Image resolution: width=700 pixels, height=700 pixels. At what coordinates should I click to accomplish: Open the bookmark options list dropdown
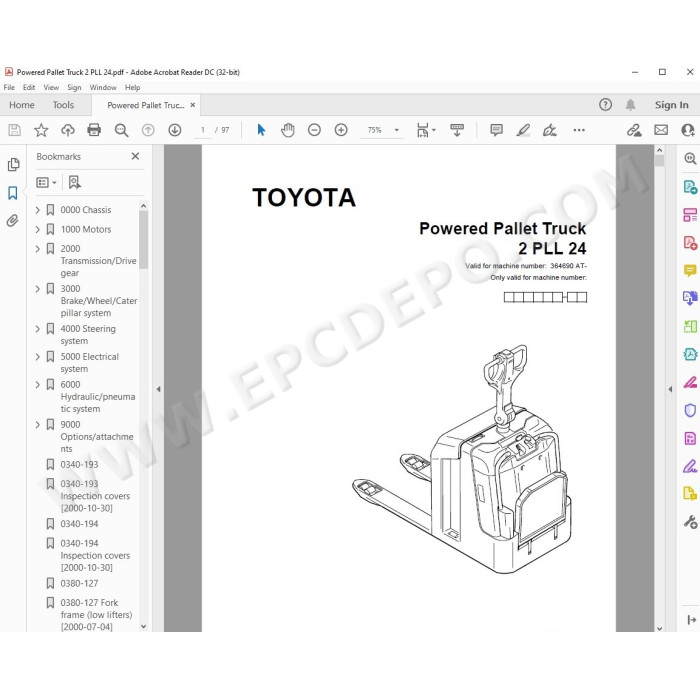[x=46, y=182]
